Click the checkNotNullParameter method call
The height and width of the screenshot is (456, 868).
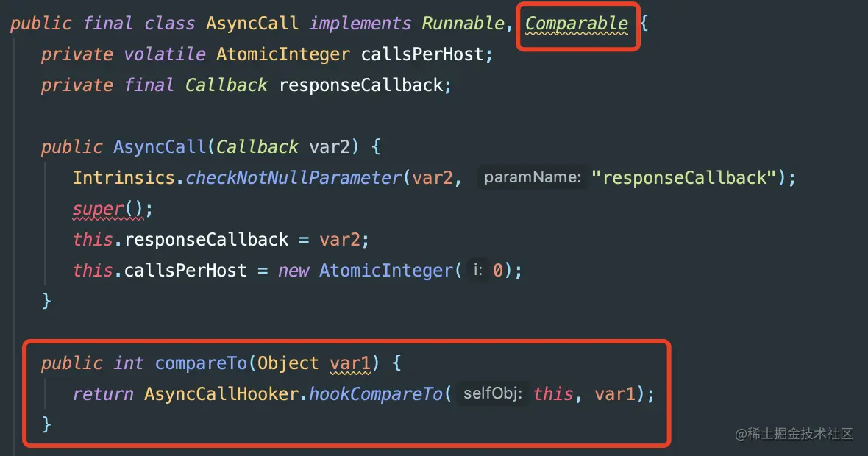(293, 178)
